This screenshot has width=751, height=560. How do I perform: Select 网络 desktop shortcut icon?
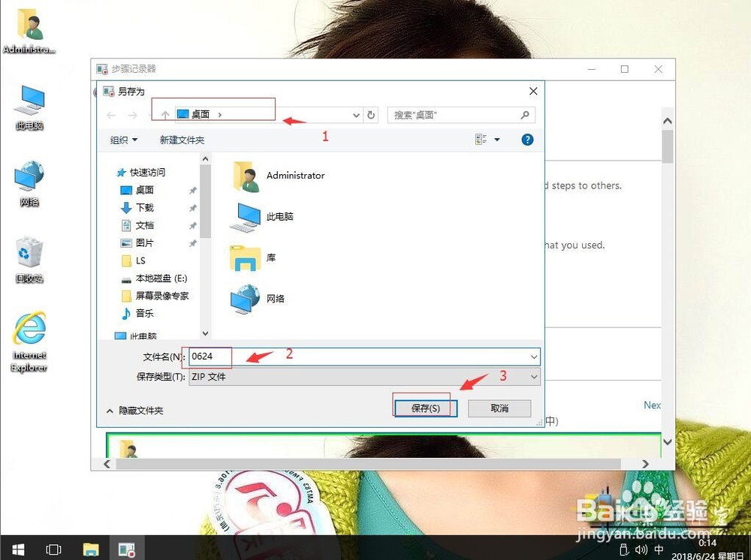pyautogui.click(x=30, y=184)
